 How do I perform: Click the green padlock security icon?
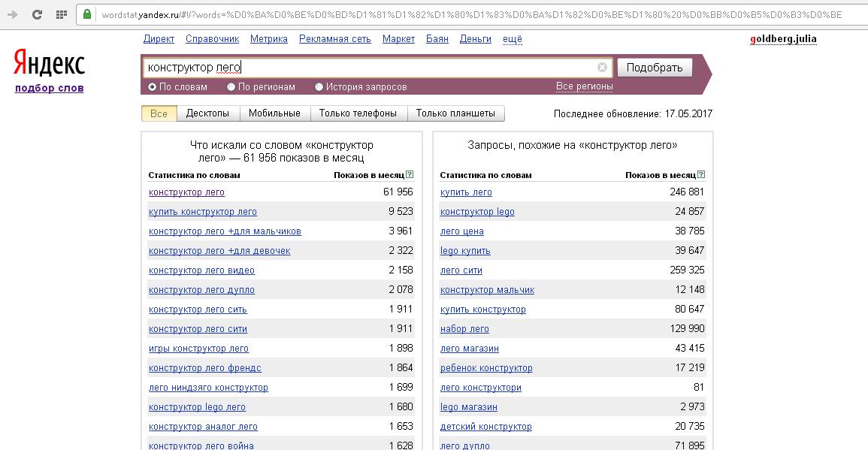point(87,14)
